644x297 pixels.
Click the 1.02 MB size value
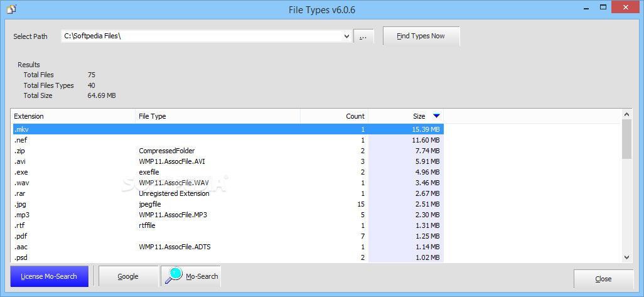pos(427,257)
